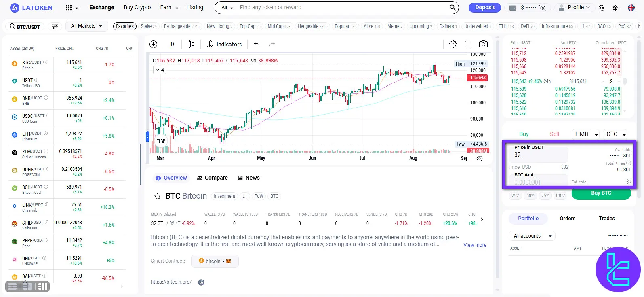
Task: Click the market filter sliders icon
Action: (55, 26)
